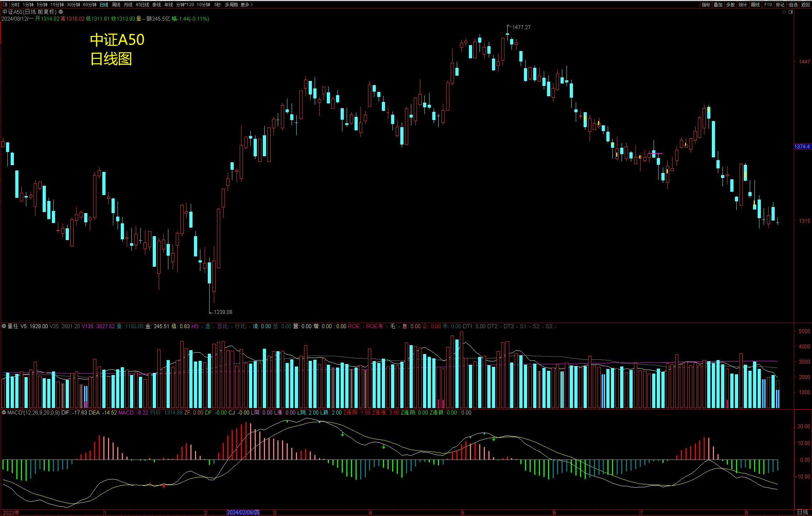Screen dimensions: 812x516
Task: Click the 收1313.93 close price value
Action: [x=123, y=19]
